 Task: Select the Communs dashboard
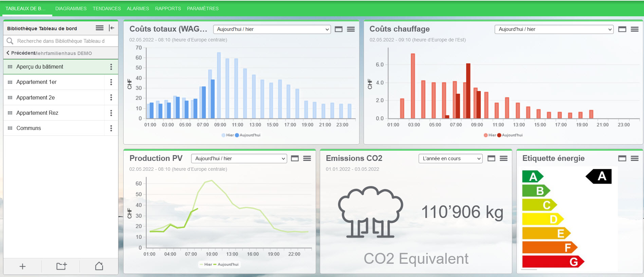click(x=29, y=128)
